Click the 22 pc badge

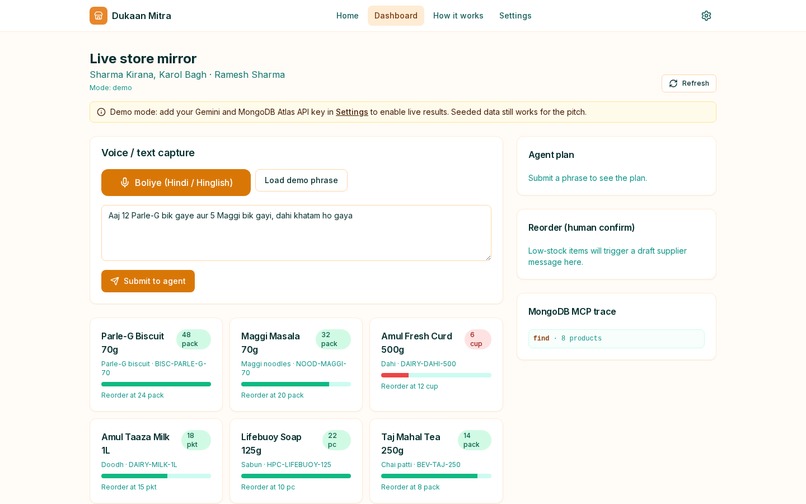[x=336, y=440]
